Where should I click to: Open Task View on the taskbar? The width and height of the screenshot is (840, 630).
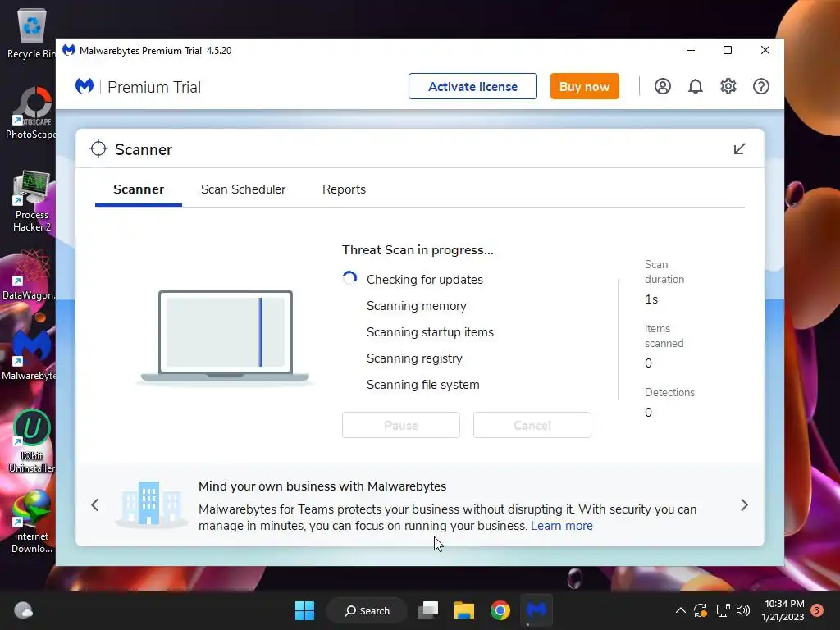click(x=428, y=610)
